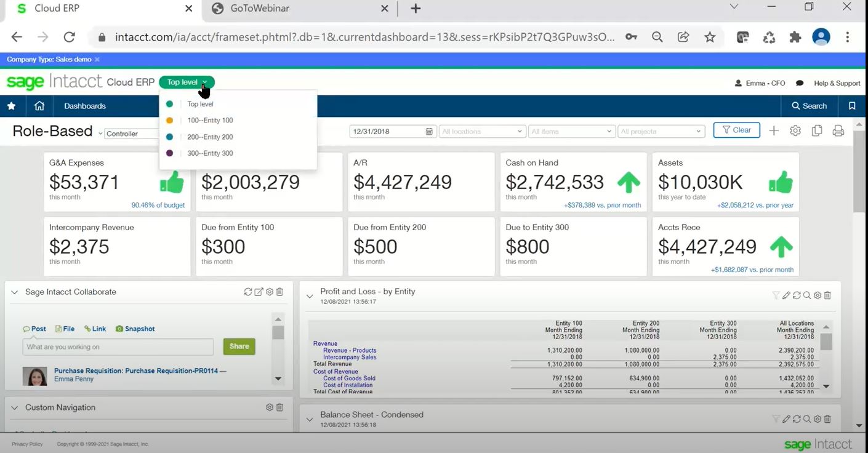Collapse the Sage Intacct Collaborate panel
Screen dimensions: 868x453
tap(15, 292)
